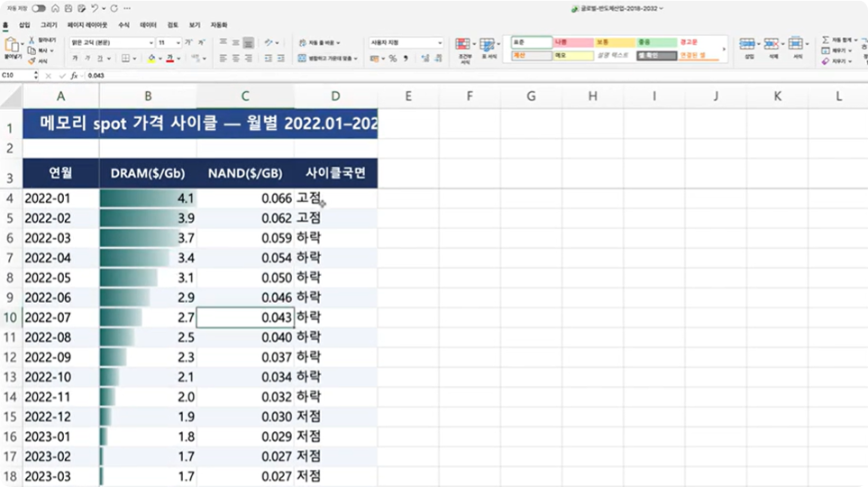Click the align text left icon
Screen dimensions: 868x487
click(x=224, y=59)
